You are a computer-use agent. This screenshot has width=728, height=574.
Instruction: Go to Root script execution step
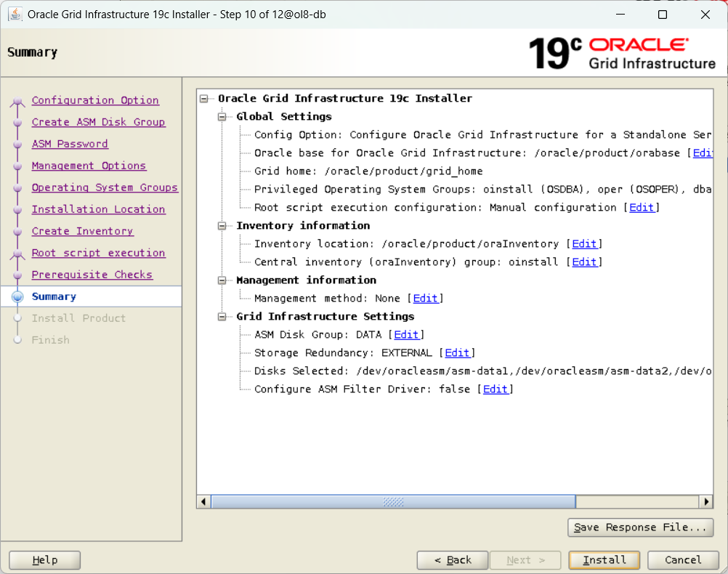[x=98, y=253]
